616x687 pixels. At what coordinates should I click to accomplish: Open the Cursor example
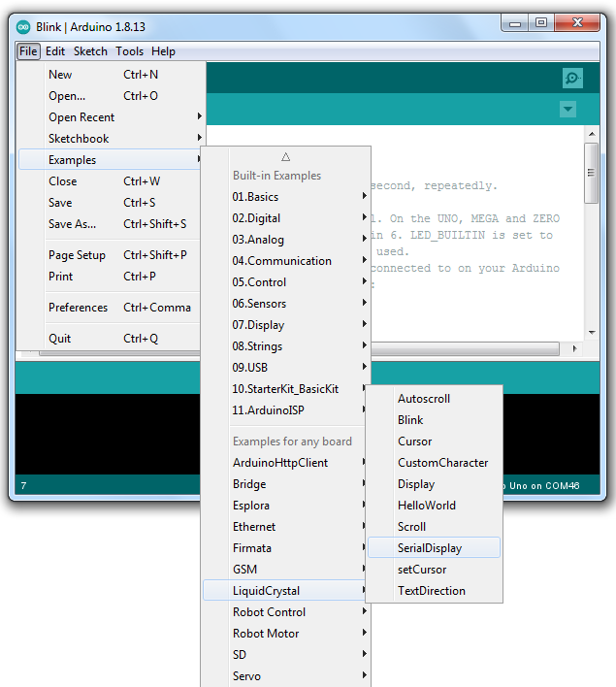click(434, 442)
